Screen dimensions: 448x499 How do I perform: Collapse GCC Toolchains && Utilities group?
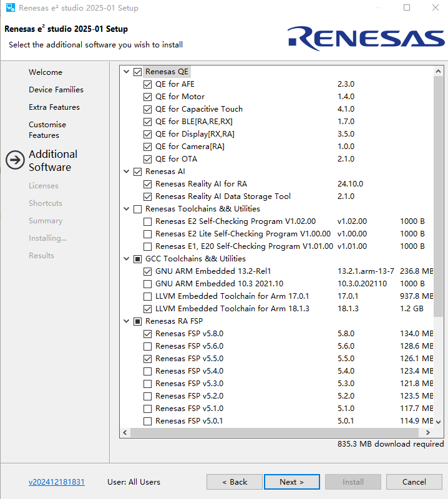click(x=127, y=259)
